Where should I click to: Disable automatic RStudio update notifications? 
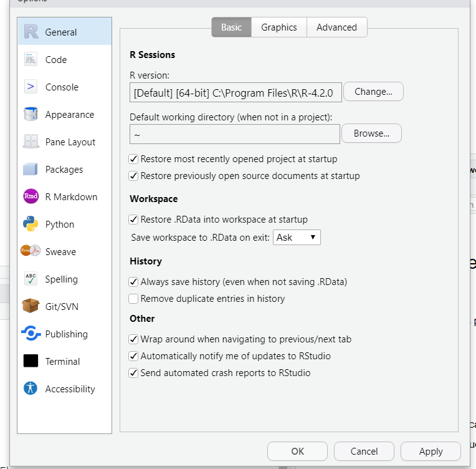[x=133, y=356]
